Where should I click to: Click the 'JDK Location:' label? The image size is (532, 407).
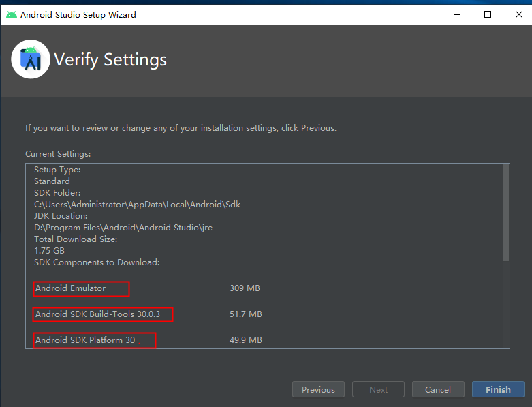pos(61,216)
